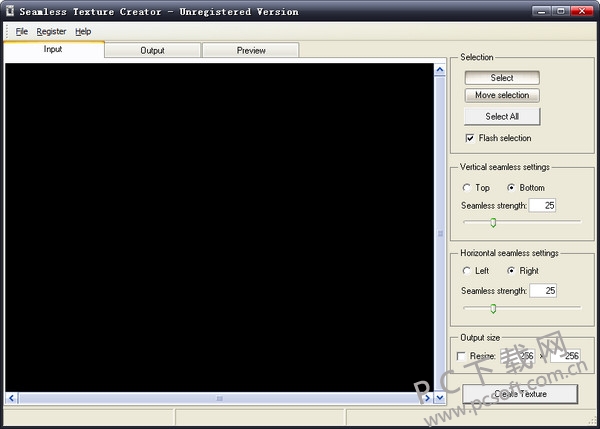Select the Left horizontal seamless option
The height and width of the screenshot is (429, 600).
[x=466, y=271]
